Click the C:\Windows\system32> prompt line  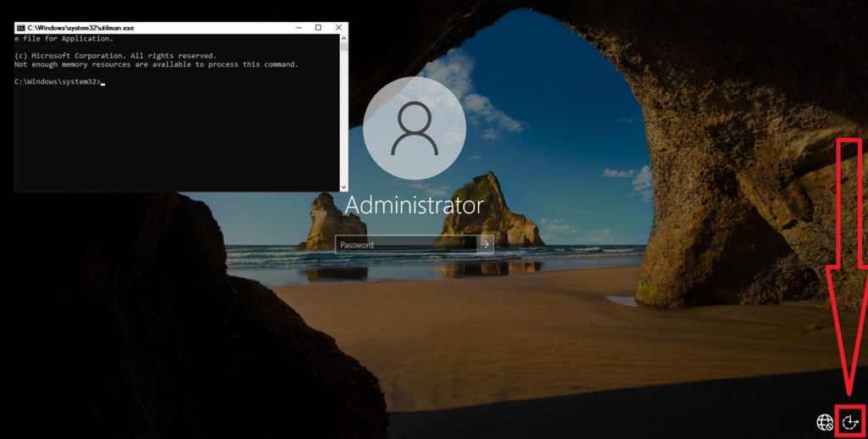[58, 81]
